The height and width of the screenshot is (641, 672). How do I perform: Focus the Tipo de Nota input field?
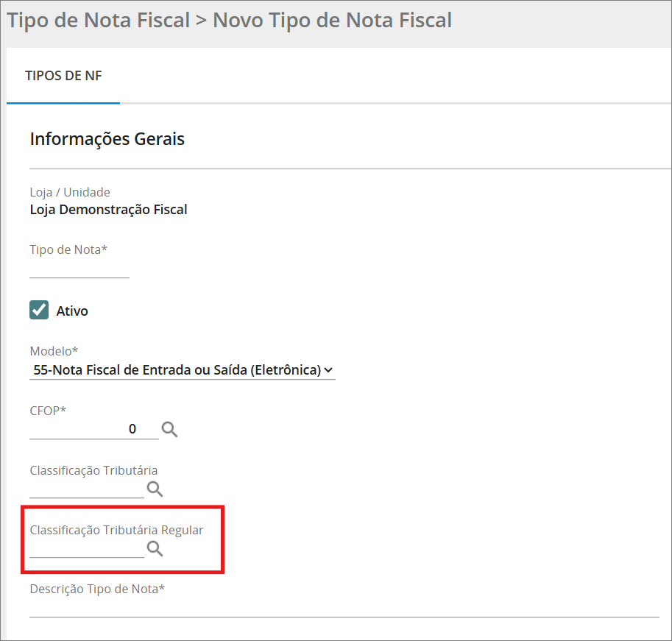coord(79,269)
